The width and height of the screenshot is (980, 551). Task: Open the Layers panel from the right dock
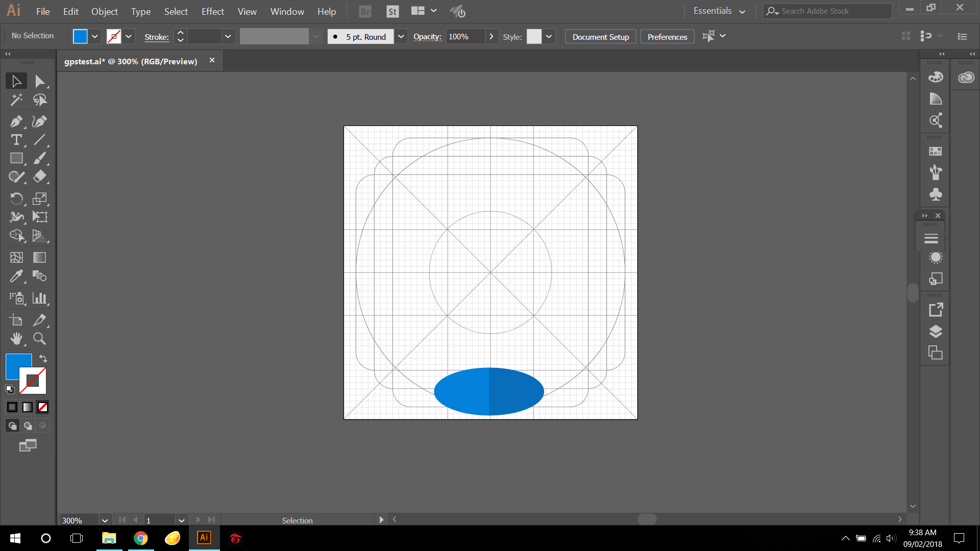[936, 331]
